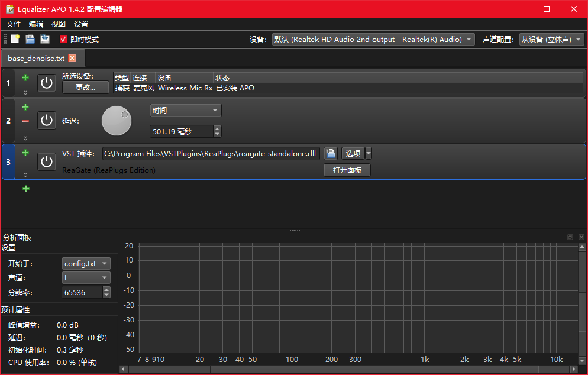Open the 文件 menu
Screen dimensions: 588x375
(14, 24)
